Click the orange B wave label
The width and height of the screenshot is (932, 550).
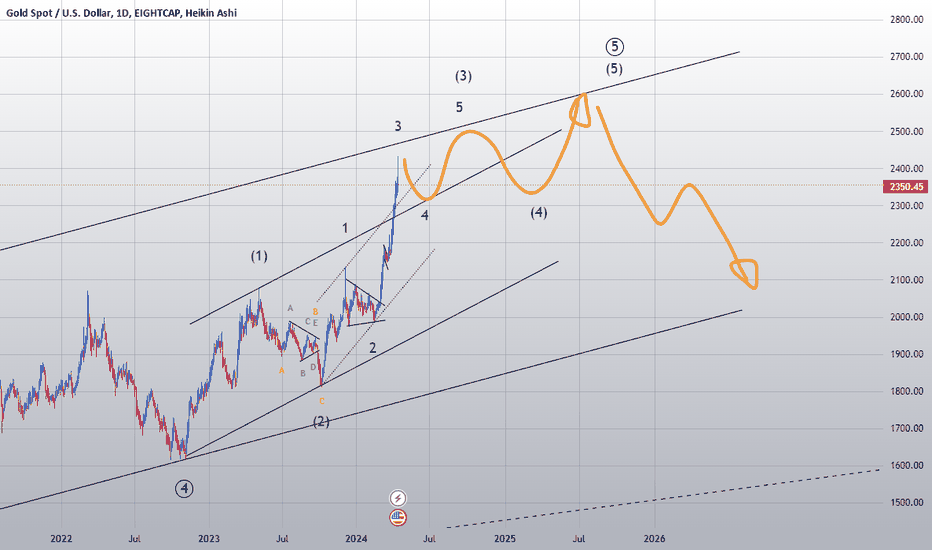[x=316, y=312]
